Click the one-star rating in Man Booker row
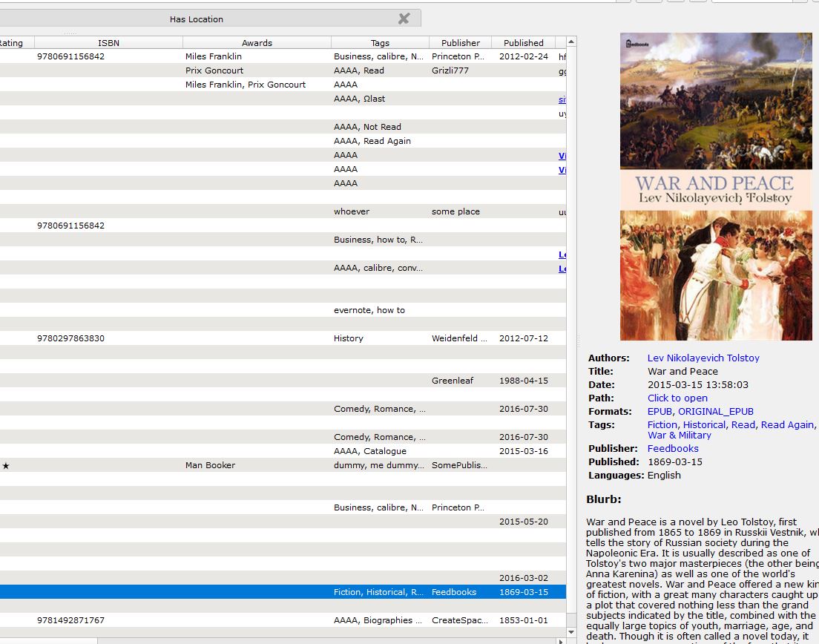Viewport: 819px width, 644px height. [x=6, y=466]
